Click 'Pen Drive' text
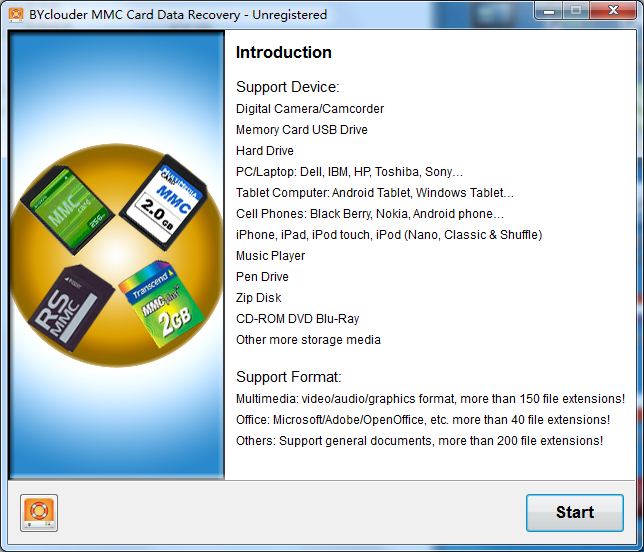 (262, 277)
